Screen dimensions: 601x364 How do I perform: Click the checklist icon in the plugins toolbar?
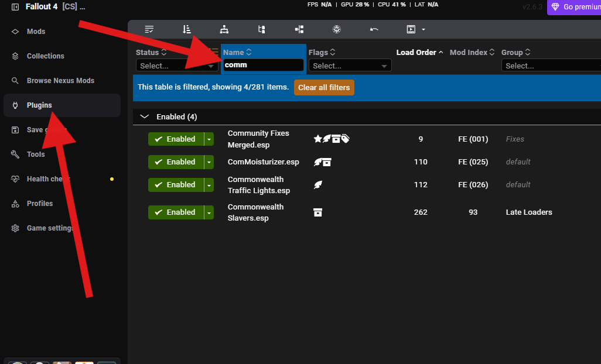tap(149, 29)
